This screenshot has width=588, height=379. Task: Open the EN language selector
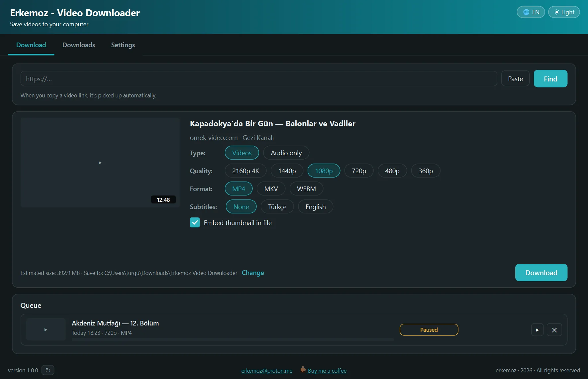click(x=531, y=12)
